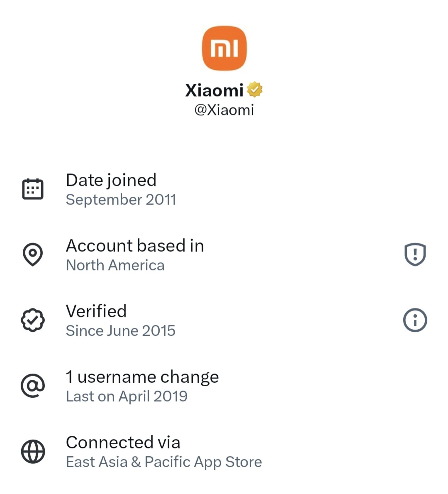Viewport: 448px width, 494px height.
Task: Select the Date joined label
Action: (111, 180)
